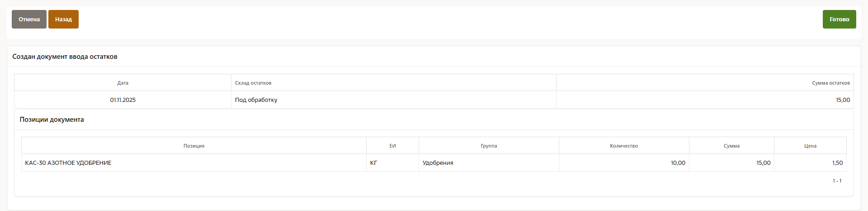The image size is (868, 211).
Task: Sort by the Позиция column header
Action: (x=193, y=146)
